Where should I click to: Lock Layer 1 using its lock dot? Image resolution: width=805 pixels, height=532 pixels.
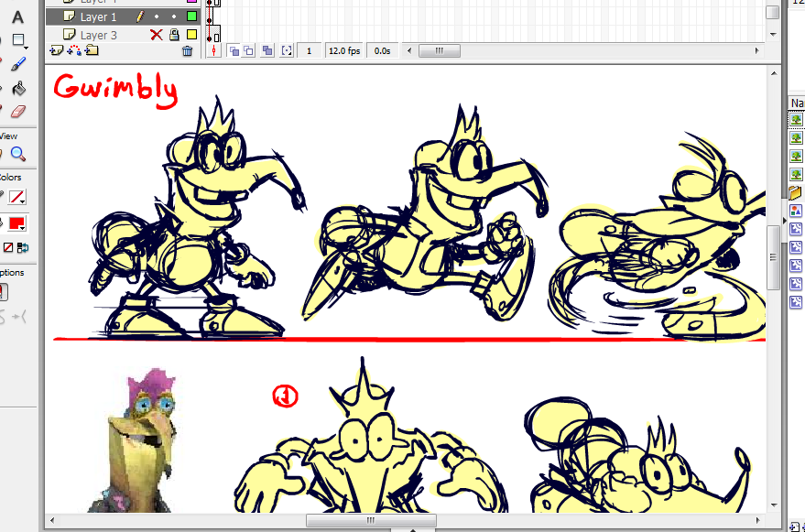tap(174, 16)
